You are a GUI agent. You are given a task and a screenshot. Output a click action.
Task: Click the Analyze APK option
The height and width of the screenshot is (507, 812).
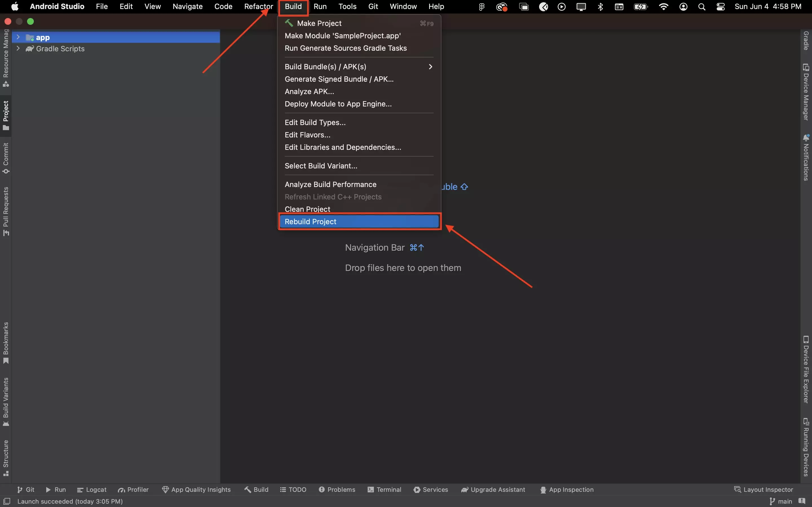309,92
